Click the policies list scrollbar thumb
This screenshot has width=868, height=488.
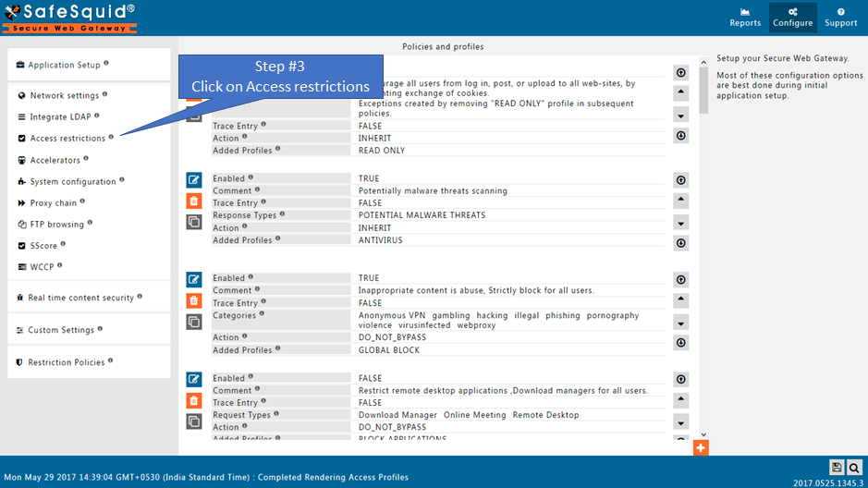pos(703,91)
